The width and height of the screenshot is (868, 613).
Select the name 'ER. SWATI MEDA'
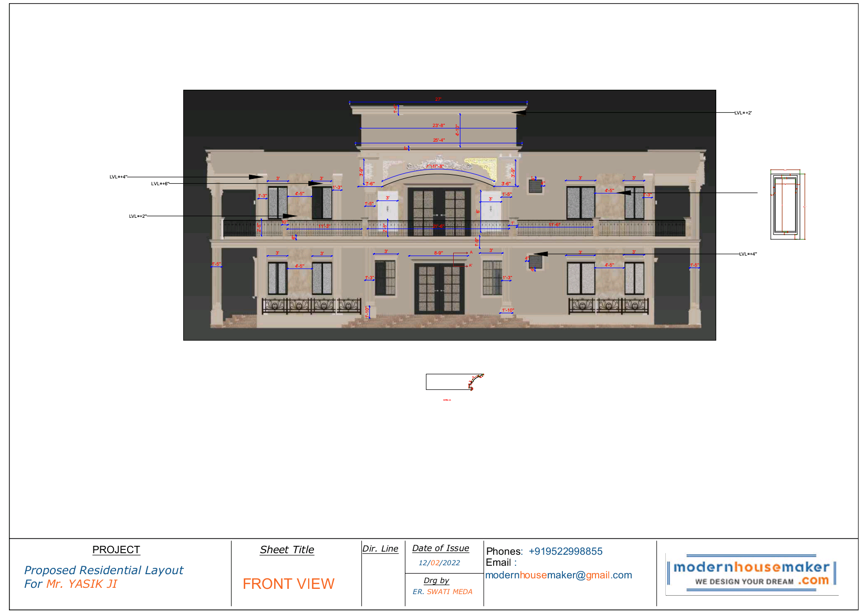pos(442,591)
